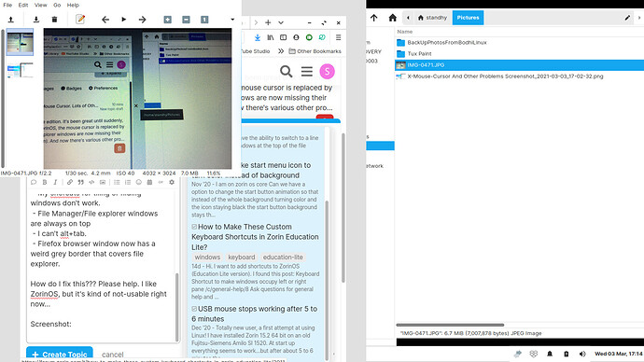Expand the image viewer toolbar overflow arrow
The height and width of the screenshot is (362, 644).
pos(232,20)
